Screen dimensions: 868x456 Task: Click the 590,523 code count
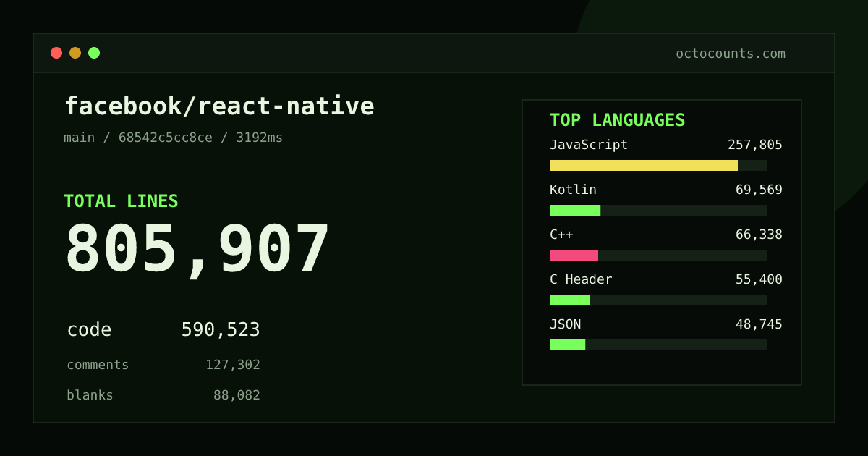pyautogui.click(x=221, y=330)
